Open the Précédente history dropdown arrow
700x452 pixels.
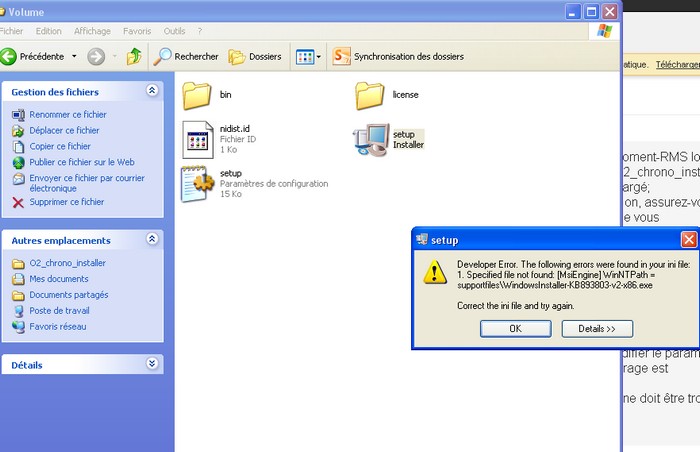(x=72, y=57)
